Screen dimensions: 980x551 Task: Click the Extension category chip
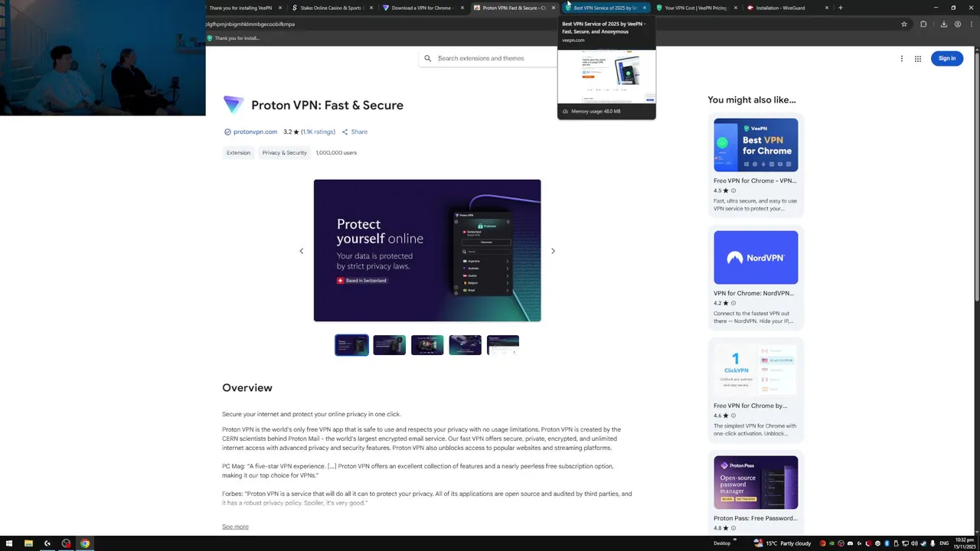click(x=238, y=152)
